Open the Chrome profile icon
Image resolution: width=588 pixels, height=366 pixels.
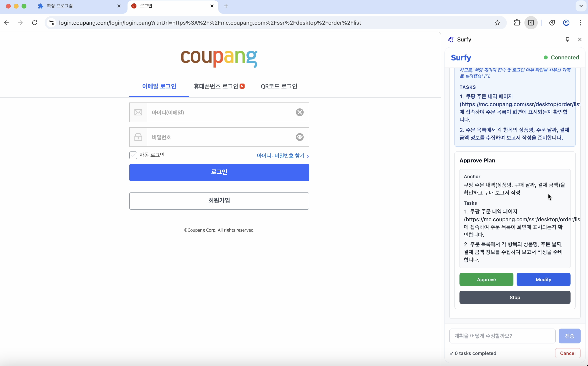[566, 23]
